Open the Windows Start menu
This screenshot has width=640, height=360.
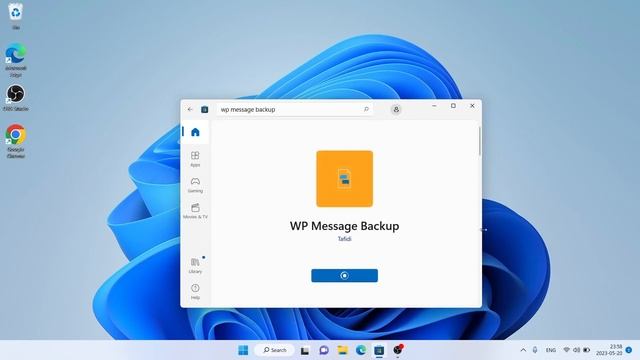coord(243,350)
